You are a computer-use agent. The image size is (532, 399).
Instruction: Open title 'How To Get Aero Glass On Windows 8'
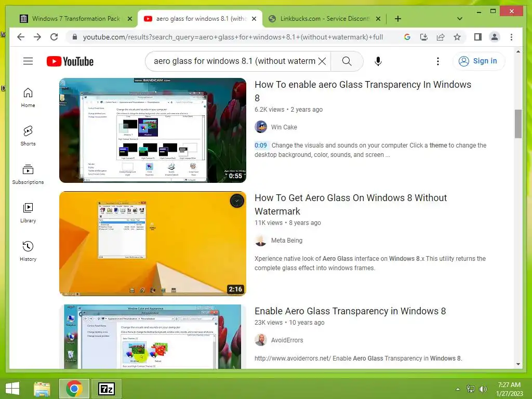[x=351, y=205]
